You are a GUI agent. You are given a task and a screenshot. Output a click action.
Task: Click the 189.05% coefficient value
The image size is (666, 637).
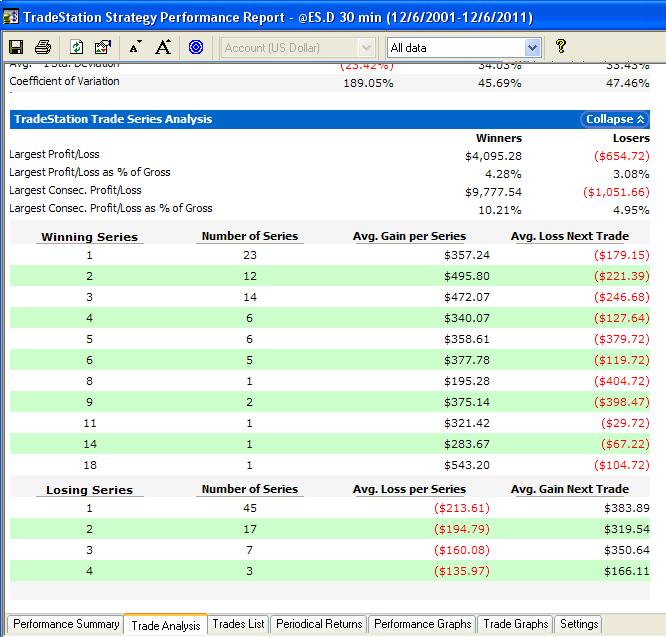(x=368, y=83)
